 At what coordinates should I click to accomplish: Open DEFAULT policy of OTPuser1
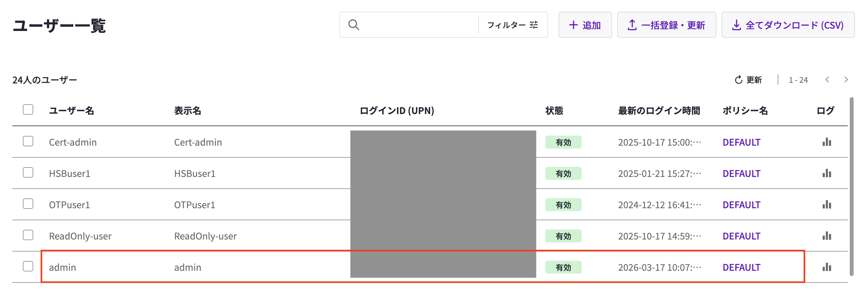[x=741, y=205]
